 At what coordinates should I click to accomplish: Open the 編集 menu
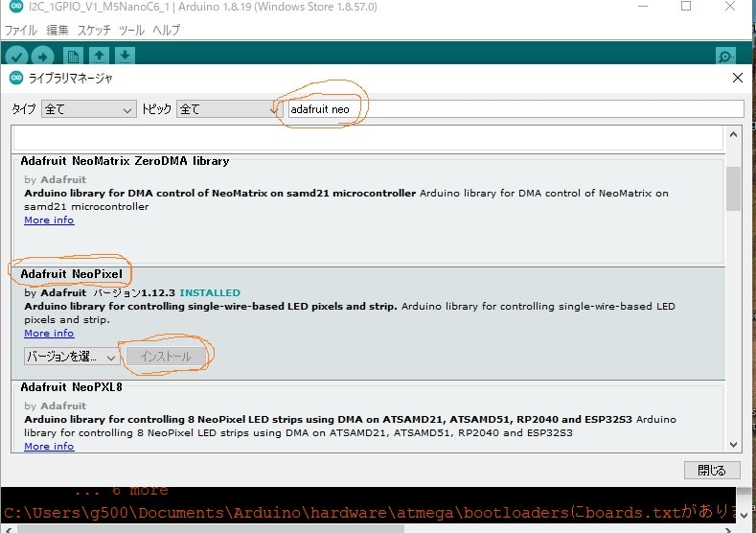pyautogui.click(x=57, y=30)
